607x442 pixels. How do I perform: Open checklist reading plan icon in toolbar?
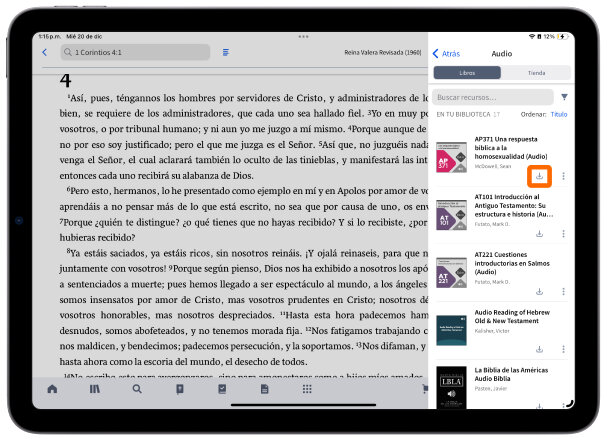222,389
